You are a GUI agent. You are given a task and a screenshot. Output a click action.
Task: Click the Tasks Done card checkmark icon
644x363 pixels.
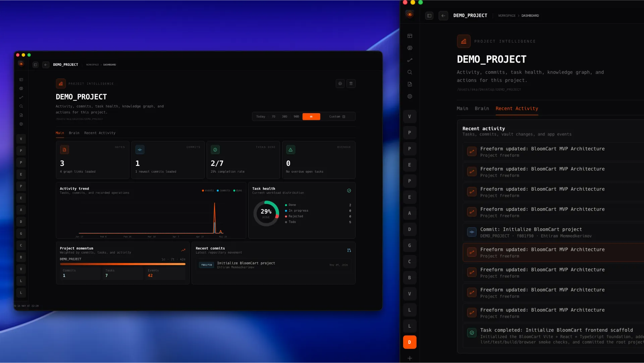pyautogui.click(x=215, y=150)
